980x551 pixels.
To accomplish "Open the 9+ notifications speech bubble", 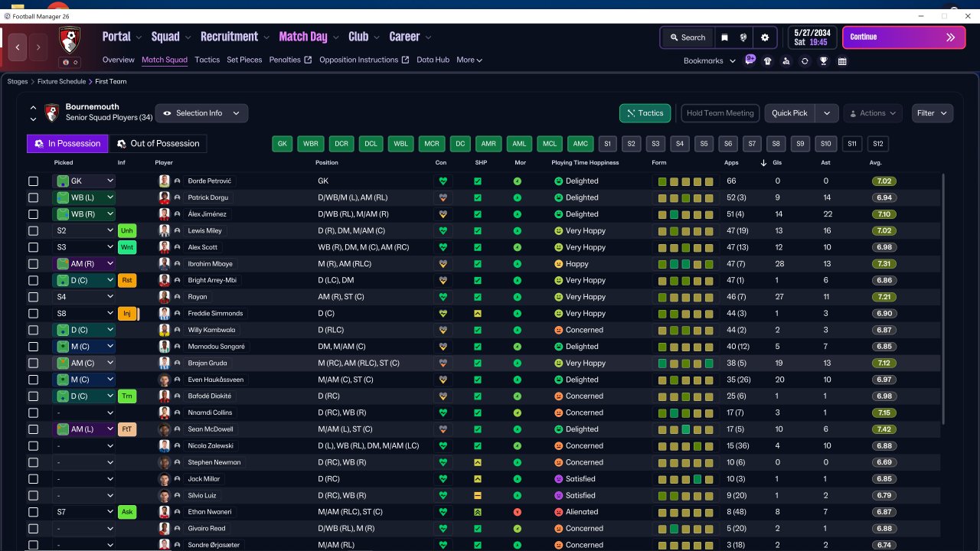I will 750,60.
